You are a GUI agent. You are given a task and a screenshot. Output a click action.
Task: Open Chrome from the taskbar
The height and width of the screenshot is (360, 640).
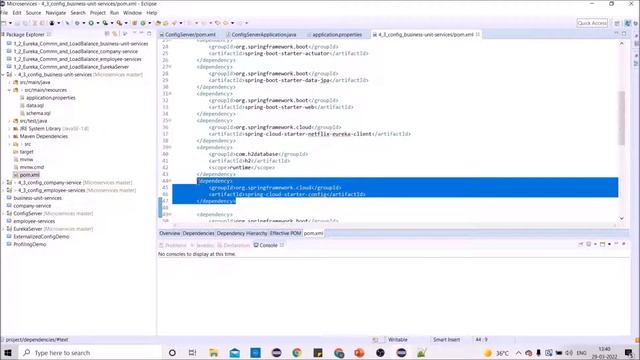pyautogui.click(x=297, y=353)
